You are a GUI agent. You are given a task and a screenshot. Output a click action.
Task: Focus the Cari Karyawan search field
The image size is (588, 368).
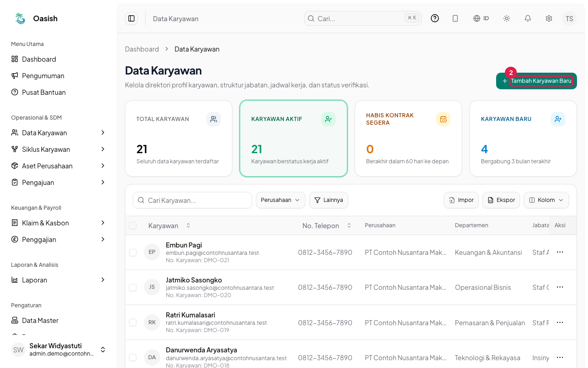click(192, 200)
